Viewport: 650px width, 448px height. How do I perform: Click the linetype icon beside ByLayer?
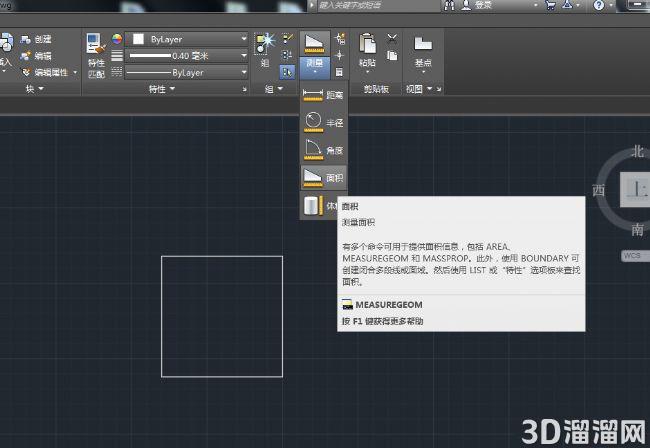(x=117, y=72)
